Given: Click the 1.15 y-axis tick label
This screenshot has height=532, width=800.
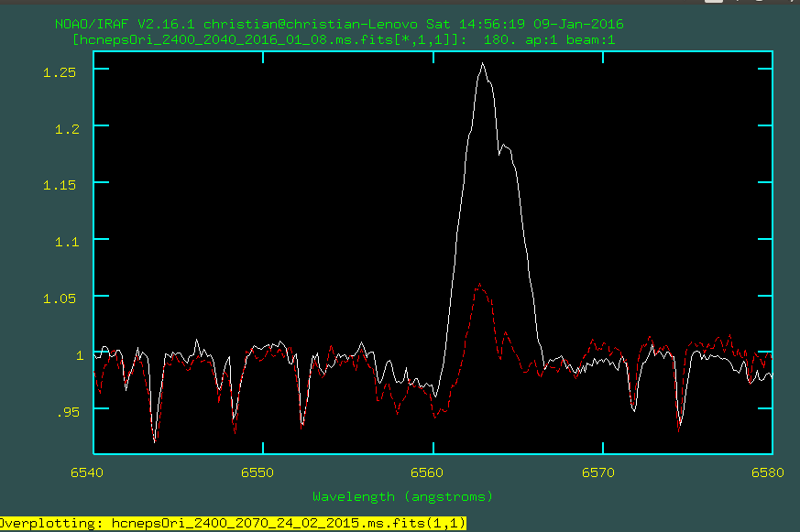Looking at the screenshot, I should 62,184.
